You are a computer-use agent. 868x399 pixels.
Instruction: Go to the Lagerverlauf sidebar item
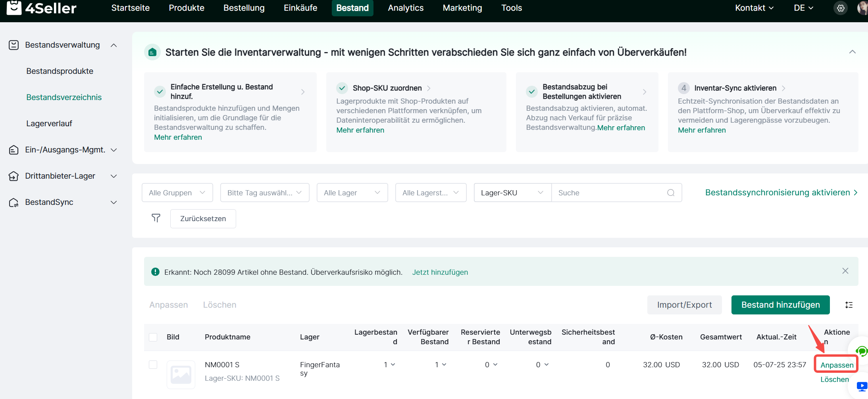(49, 123)
